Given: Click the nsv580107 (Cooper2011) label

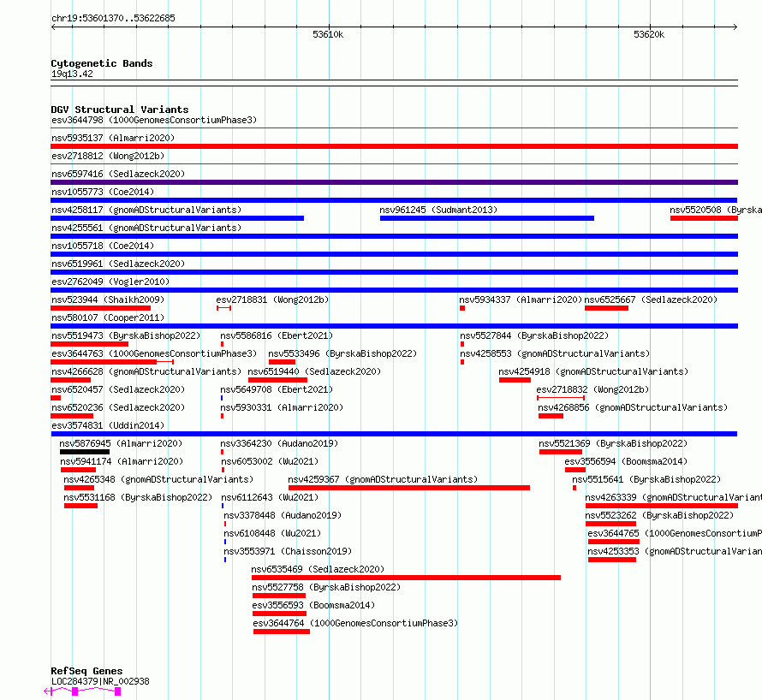Looking at the screenshot, I should point(108,317).
